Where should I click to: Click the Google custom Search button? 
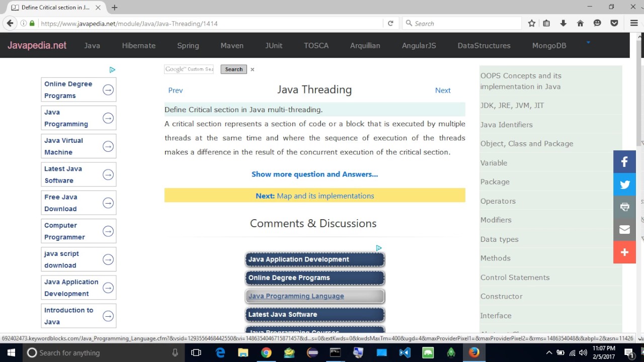click(x=233, y=69)
